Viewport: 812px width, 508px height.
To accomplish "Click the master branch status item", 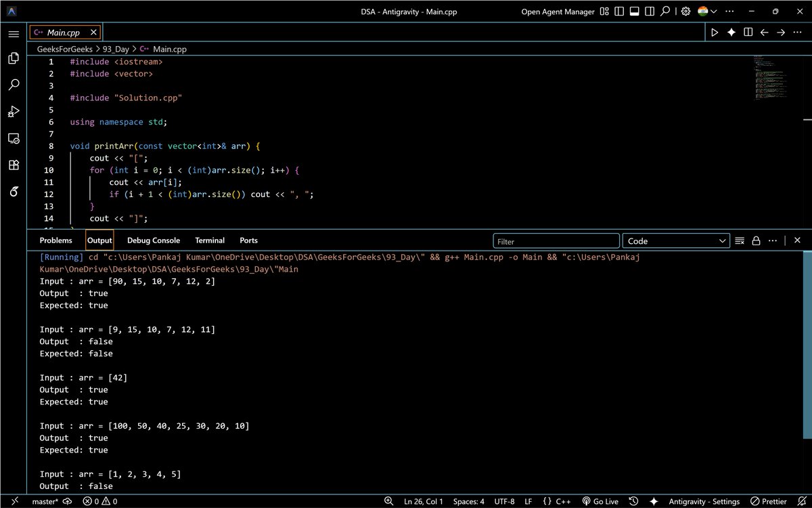I will coord(51,501).
